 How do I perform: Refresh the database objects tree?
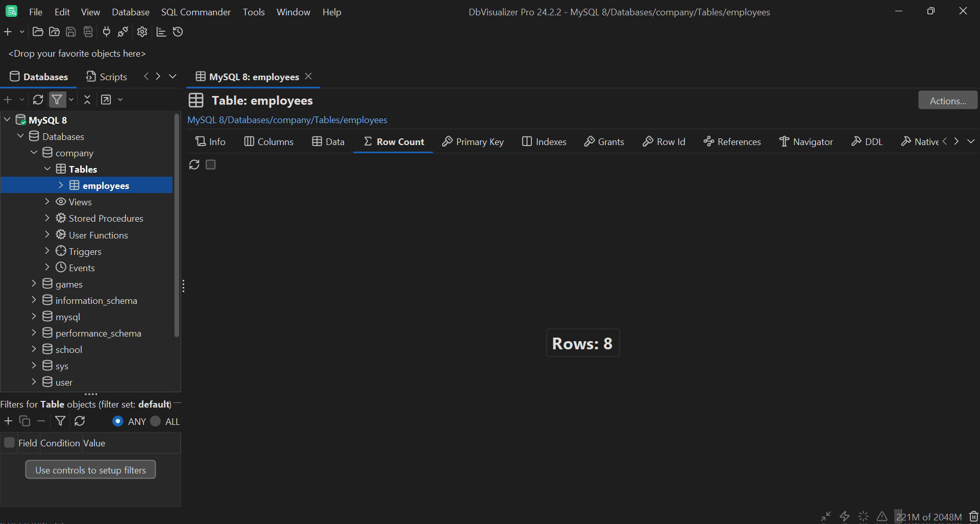(38, 100)
